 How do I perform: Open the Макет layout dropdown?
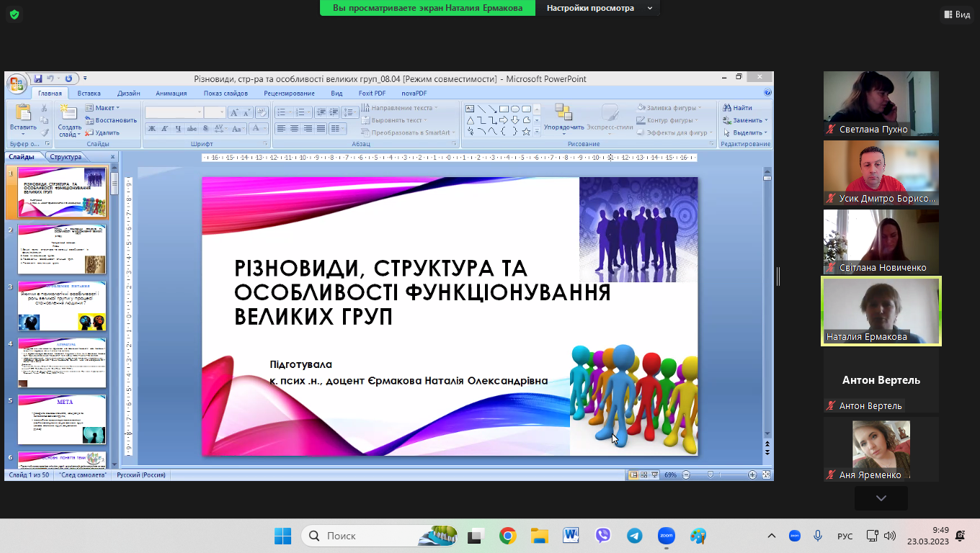point(103,108)
